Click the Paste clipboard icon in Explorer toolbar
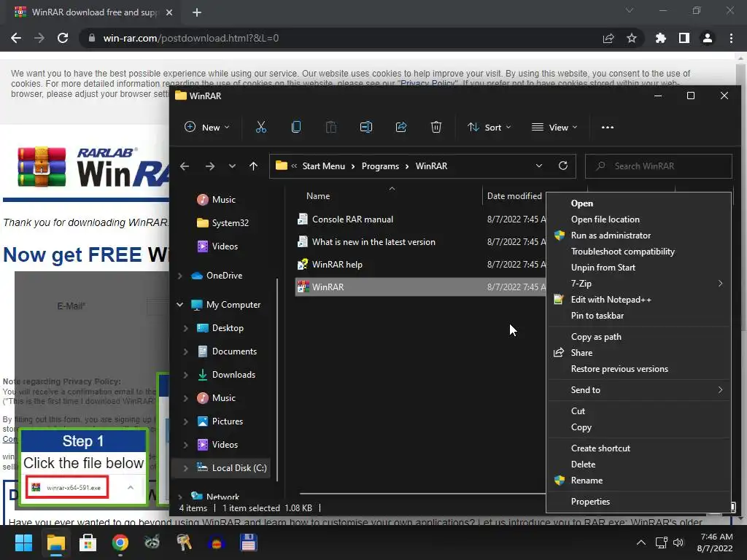The image size is (747, 560). (330, 127)
